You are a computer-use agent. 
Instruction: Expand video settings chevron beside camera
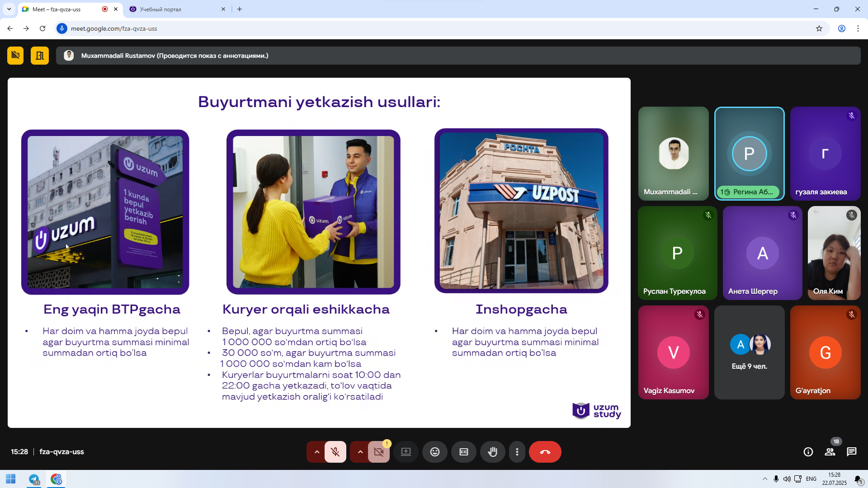tap(360, 452)
